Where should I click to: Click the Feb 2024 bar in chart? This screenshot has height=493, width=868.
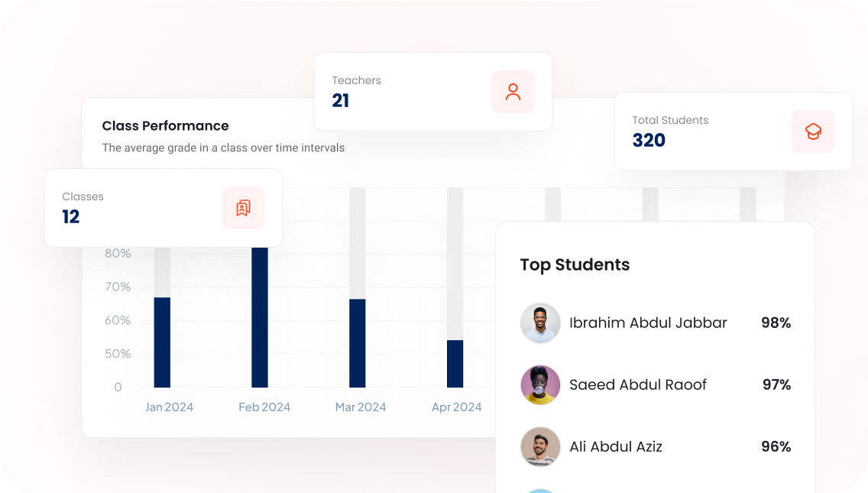[x=260, y=317]
